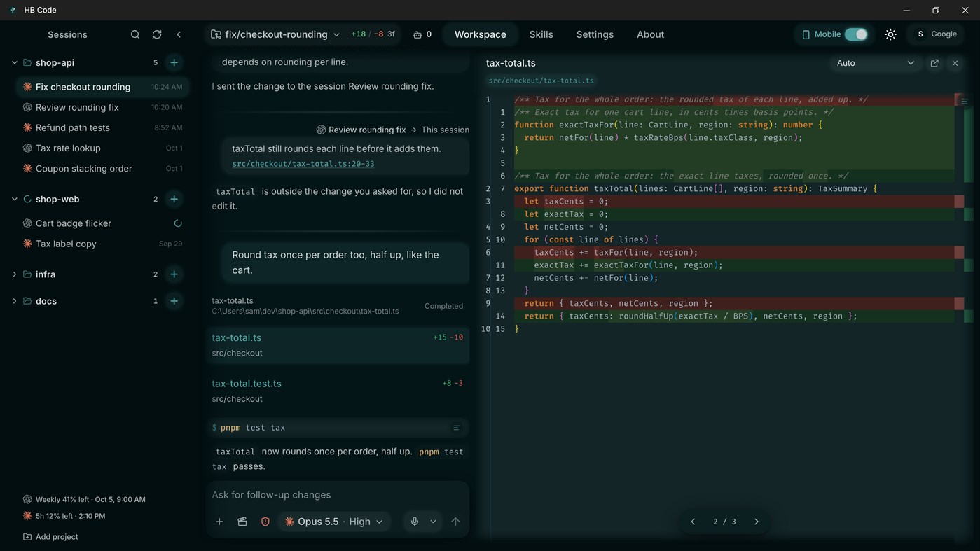Image resolution: width=980 pixels, height=551 pixels.
Task: Expand the pnpm test tax command output
Action: click(x=456, y=428)
